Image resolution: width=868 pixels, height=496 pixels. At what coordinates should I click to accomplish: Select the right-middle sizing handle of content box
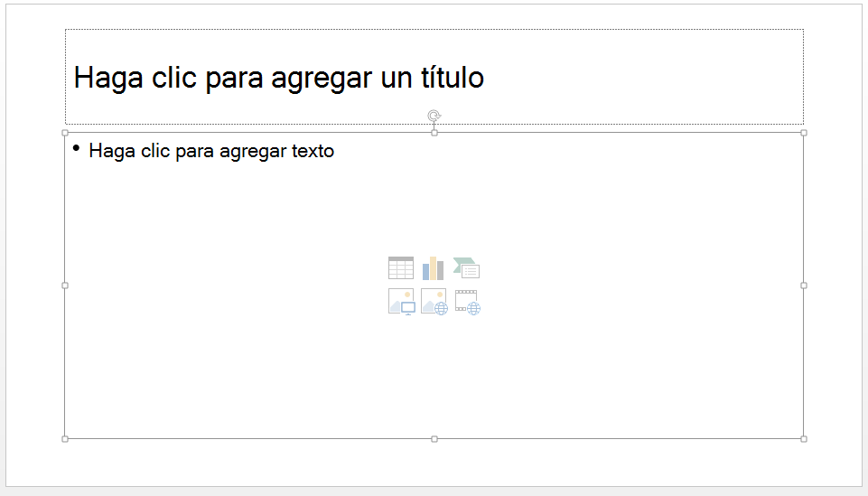click(804, 285)
